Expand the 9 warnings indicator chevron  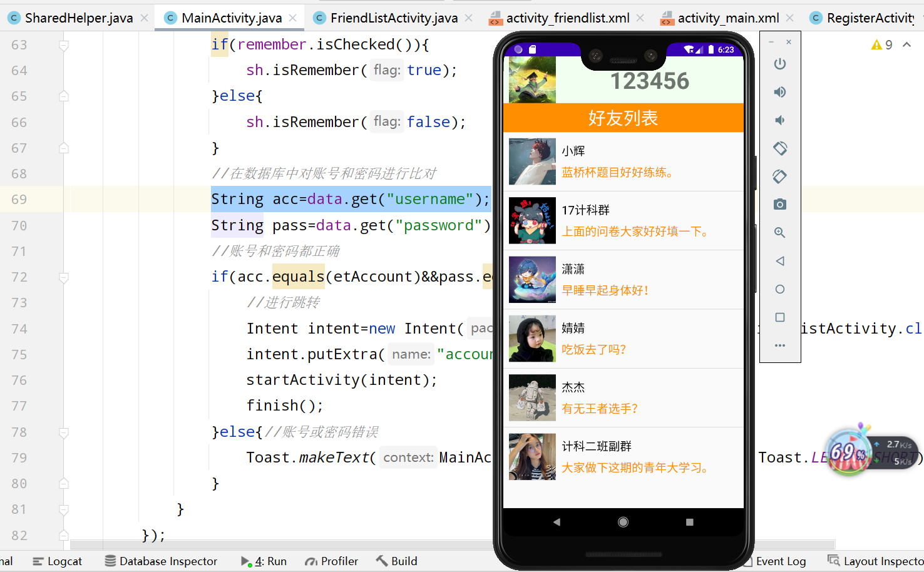[907, 44]
